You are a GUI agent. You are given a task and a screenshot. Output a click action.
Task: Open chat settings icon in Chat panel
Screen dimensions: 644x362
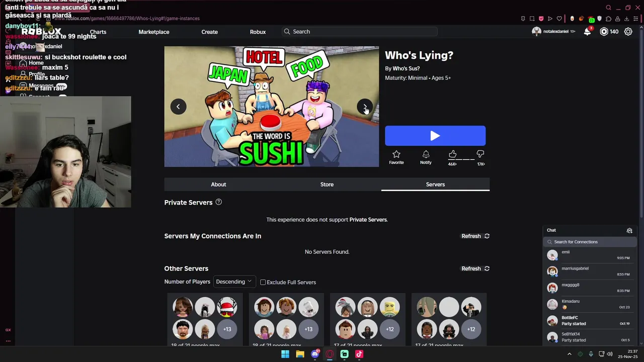tap(629, 230)
